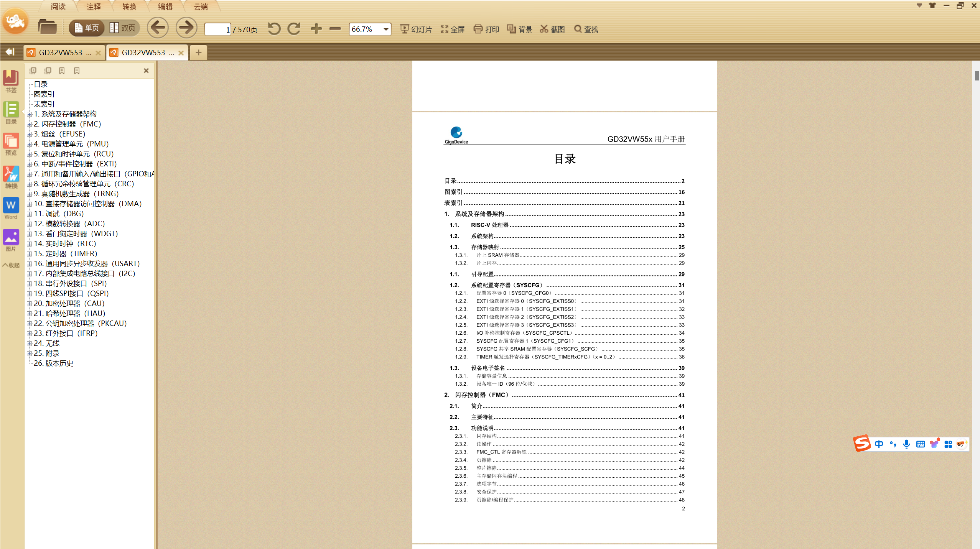The image size is (980, 549).
Task: Switch to double page (双页) view
Action: coord(122,28)
